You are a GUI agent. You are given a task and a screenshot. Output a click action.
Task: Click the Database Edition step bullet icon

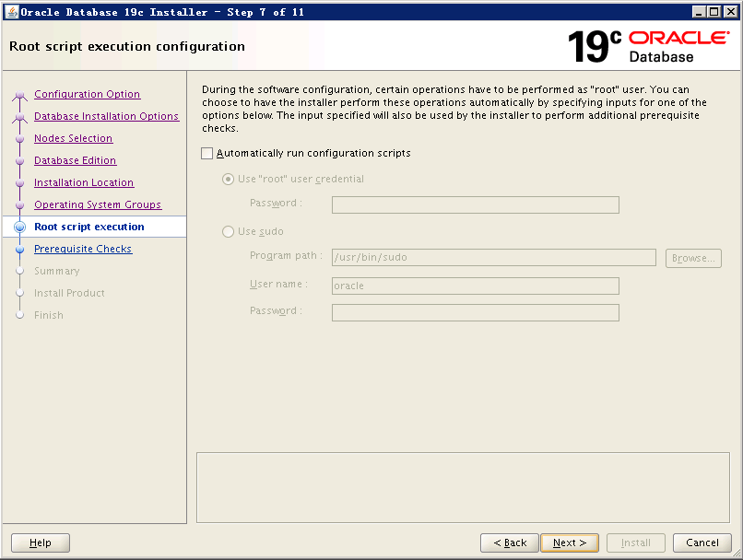tap(20, 161)
